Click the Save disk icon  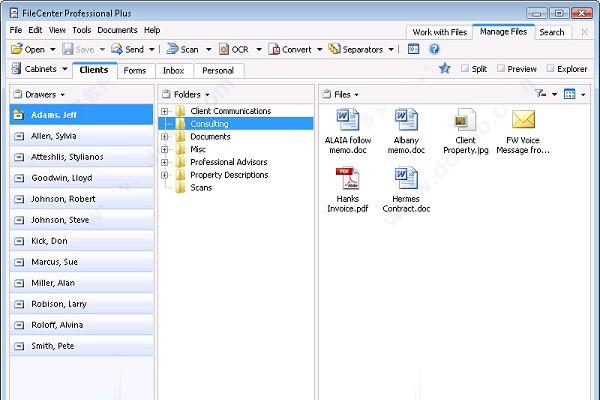68,49
